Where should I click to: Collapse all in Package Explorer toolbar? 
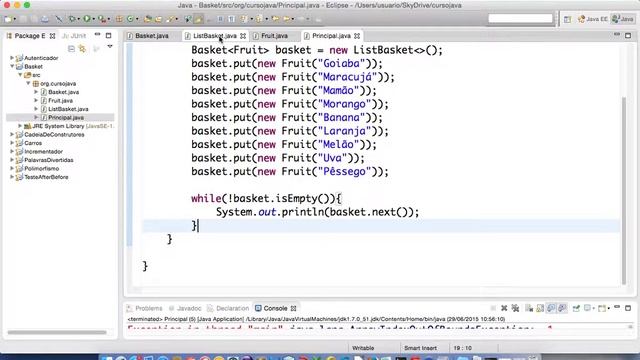[x=71, y=49]
